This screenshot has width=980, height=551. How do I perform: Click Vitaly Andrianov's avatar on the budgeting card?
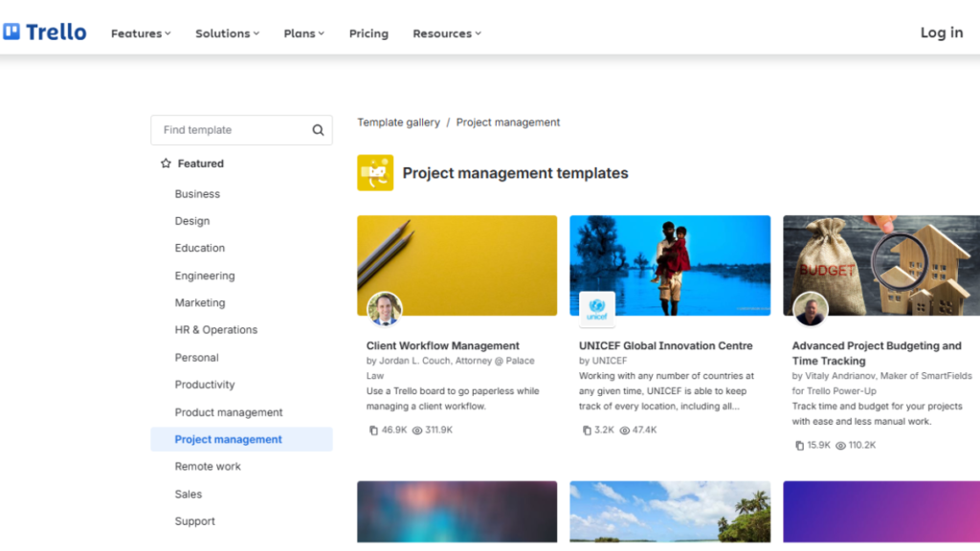point(810,309)
